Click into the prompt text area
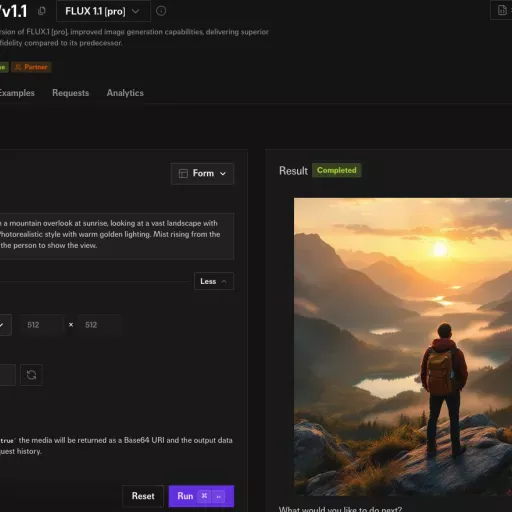The image size is (512, 512). (117, 236)
